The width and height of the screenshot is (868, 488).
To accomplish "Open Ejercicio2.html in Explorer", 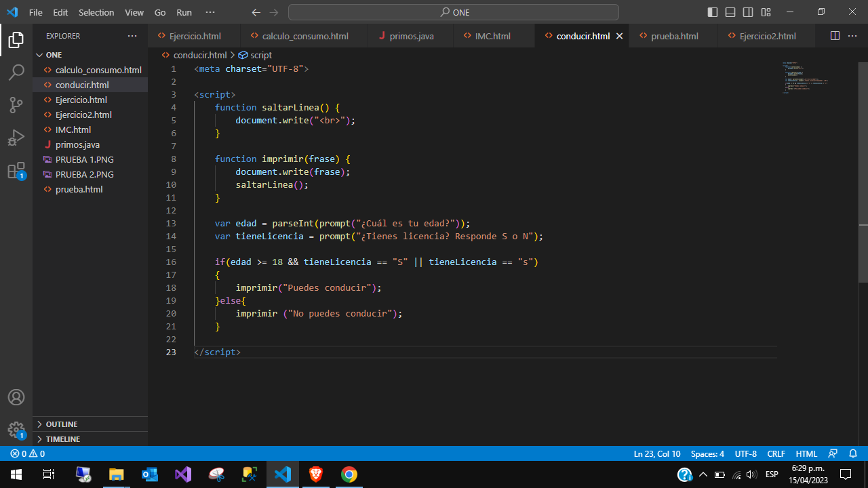I will click(x=90, y=115).
